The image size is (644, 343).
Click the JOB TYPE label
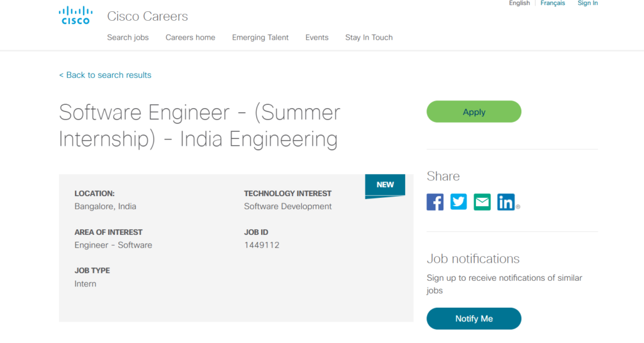92,270
